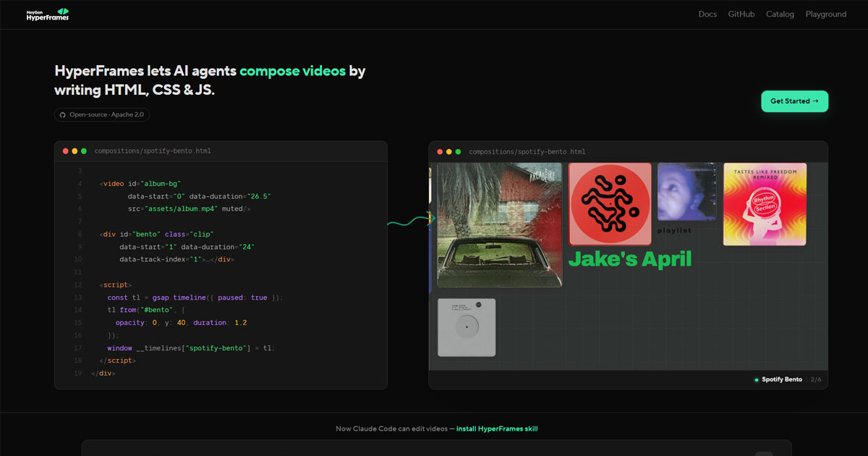Click the green dot in the code window
Viewport: 868px width, 456px height.
(x=84, y=151)
